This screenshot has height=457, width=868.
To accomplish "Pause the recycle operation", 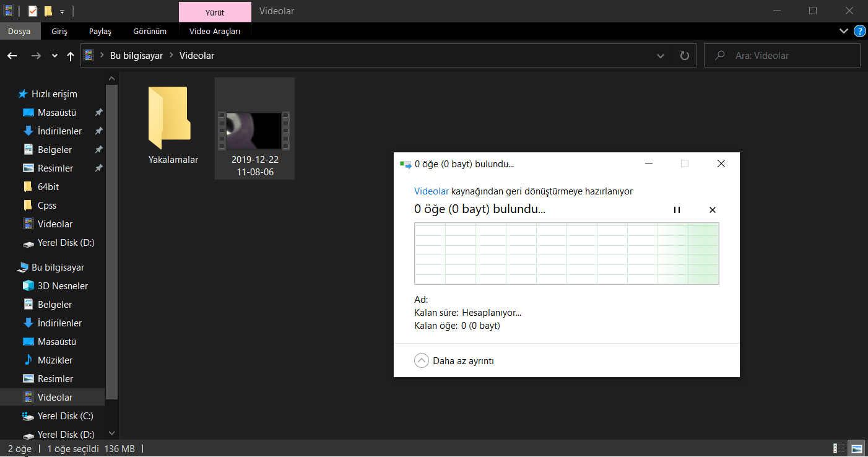I will pyautogui.click(x=677, y=210).
